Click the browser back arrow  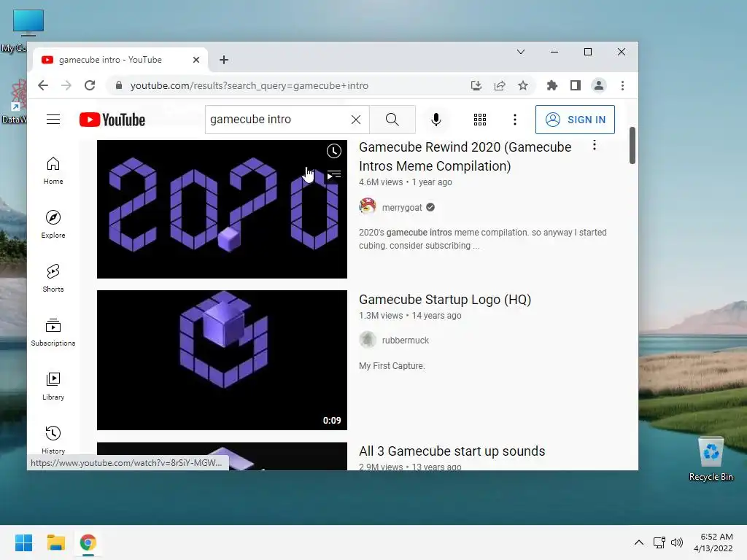43,86
